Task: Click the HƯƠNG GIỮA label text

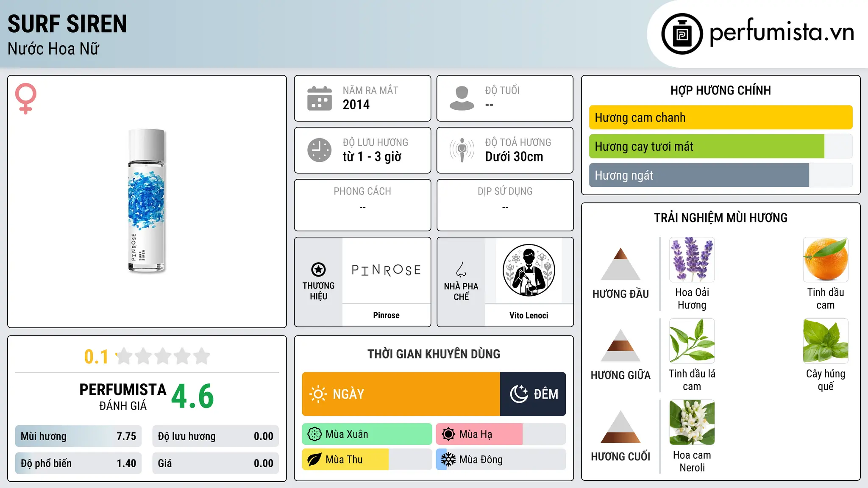Action: coord(620,375)
